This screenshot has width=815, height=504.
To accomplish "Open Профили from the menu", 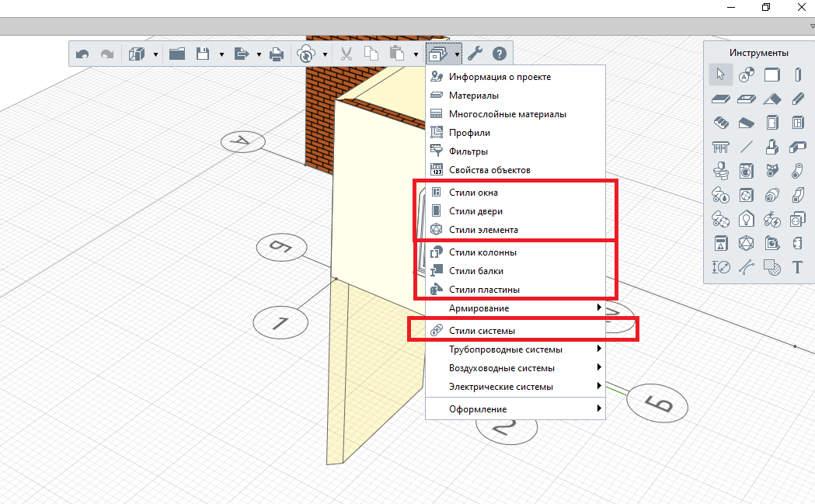I will point(516,133).
